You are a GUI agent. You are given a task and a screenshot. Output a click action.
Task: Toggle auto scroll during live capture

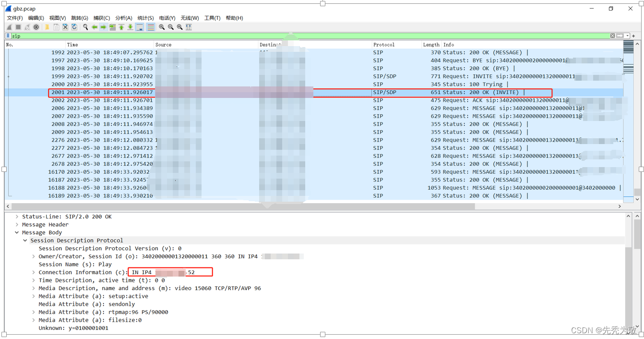pos(140,27)
